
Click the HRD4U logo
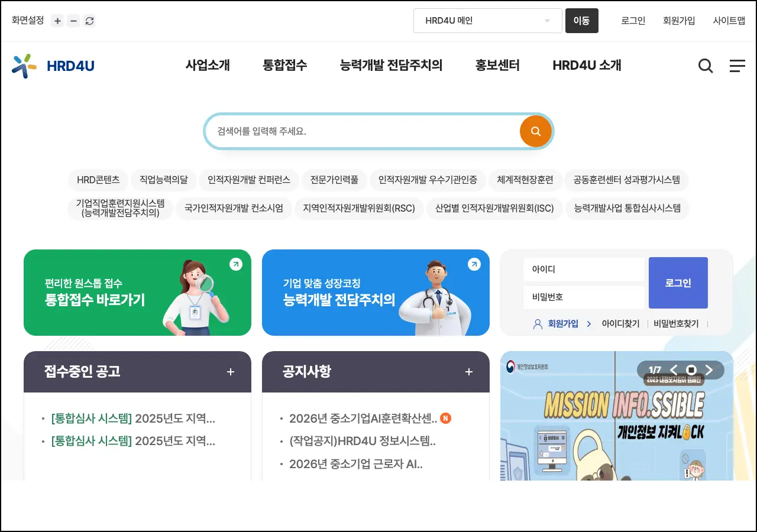pos(53,66)
